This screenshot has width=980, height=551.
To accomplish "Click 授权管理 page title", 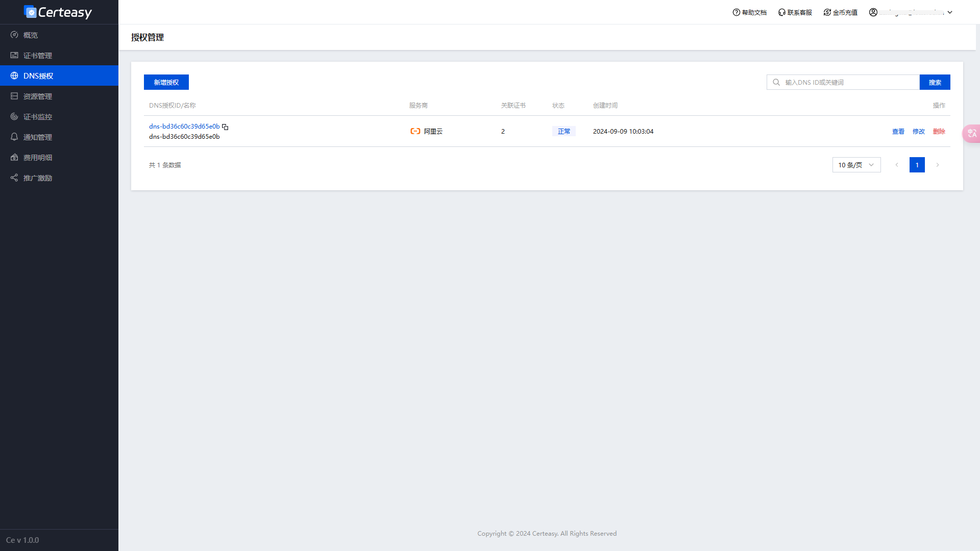I will click(x=148, y=37).
